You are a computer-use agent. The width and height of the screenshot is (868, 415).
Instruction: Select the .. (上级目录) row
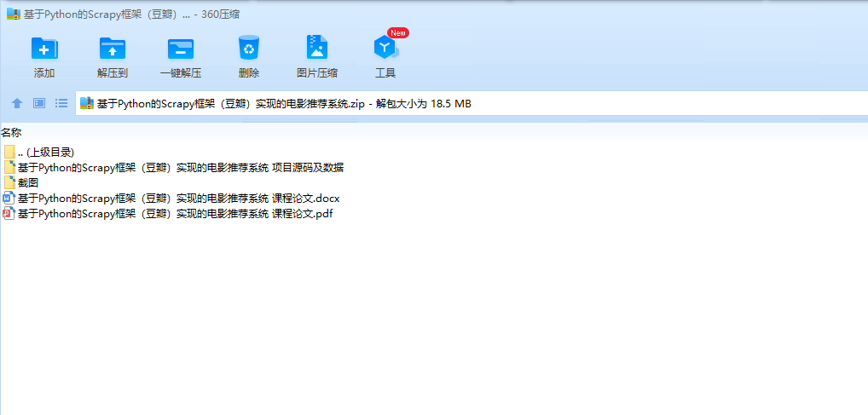click(x=46, y=153)
